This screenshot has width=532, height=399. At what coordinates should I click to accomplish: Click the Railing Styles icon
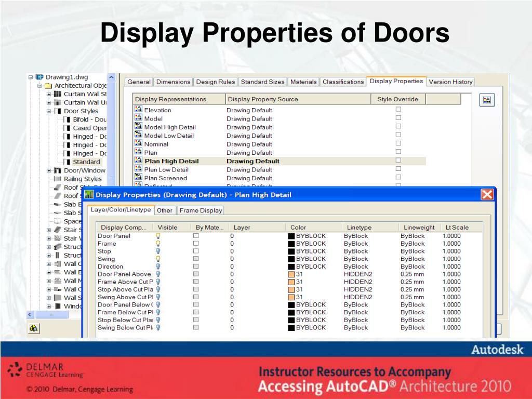(58, 179)
